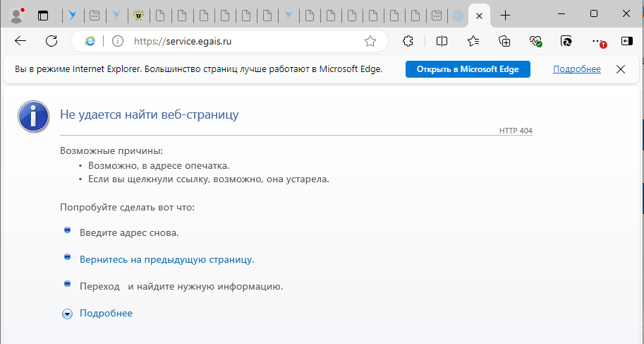Open the Extensions puzzle icon
This screenshot has width=644, height=344.
408,41
